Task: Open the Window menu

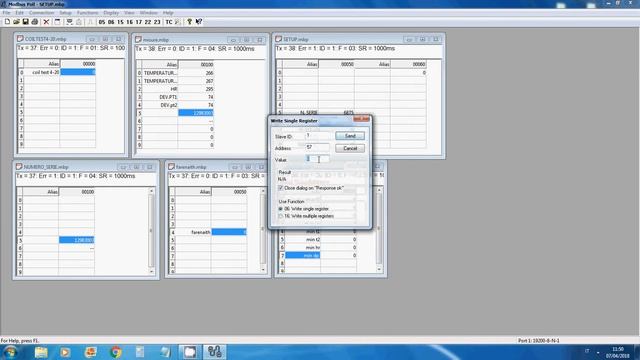Action: pyautogui.click(x=149, y=13)
